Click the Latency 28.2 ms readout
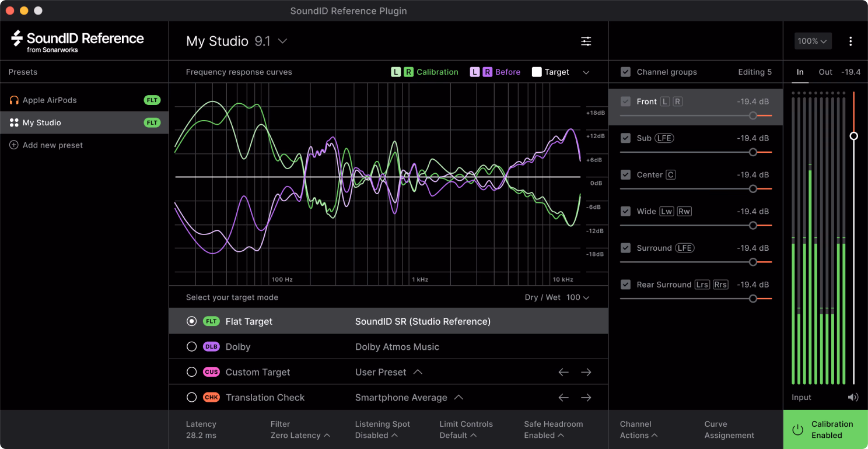 pyautogui.click(x=201, y=430)
